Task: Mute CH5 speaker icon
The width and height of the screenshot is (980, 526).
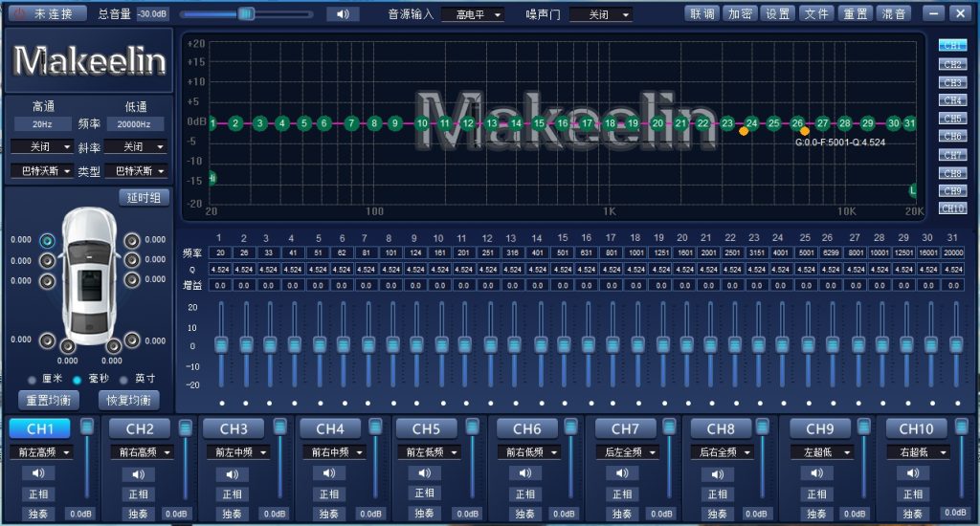Action: (x=424, y=473)
